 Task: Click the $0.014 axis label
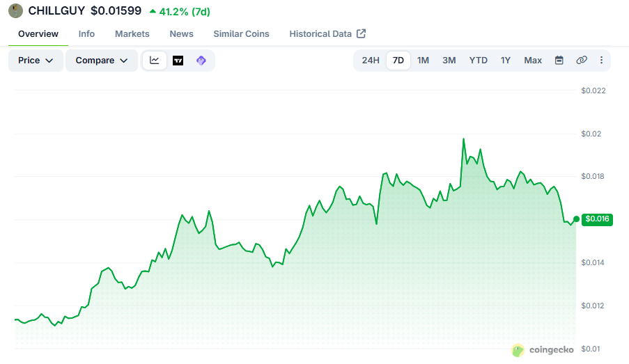593,262
